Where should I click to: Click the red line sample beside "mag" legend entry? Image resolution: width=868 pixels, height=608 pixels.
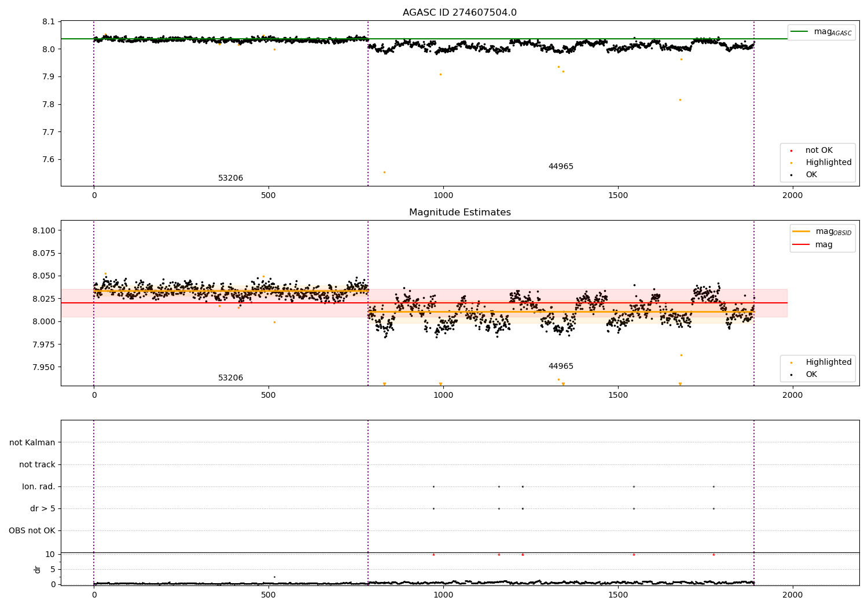(x=801, y=245)
